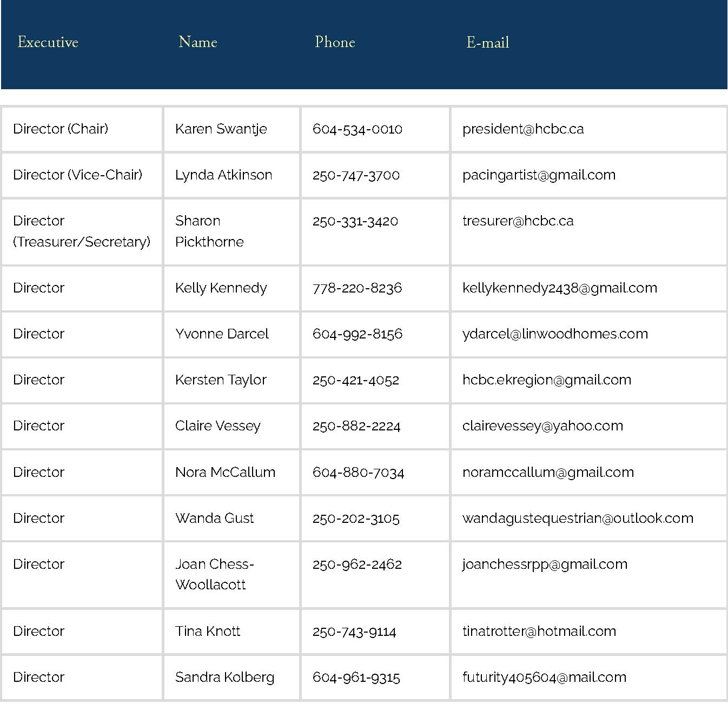The height and width of the screenshot is (704, 728).
Task: Select the name Sharon Pickthorne
Action: click(209, 231)
